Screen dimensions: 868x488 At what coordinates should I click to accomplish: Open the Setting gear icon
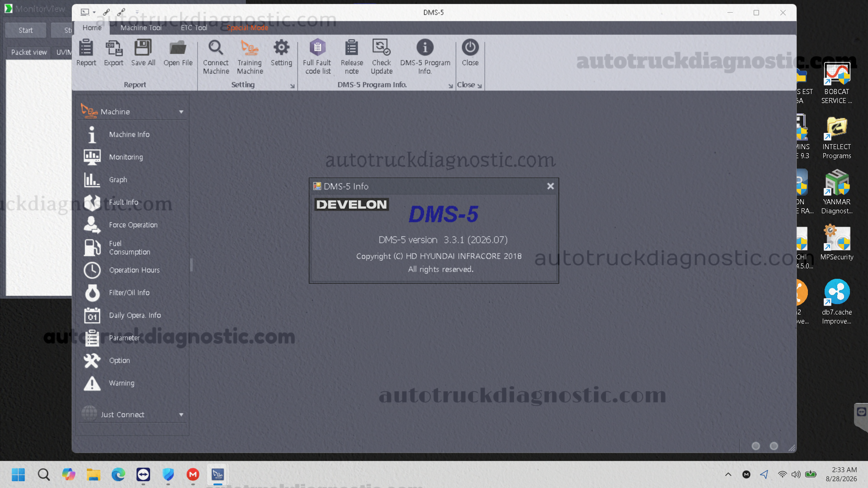pos(281,53)
